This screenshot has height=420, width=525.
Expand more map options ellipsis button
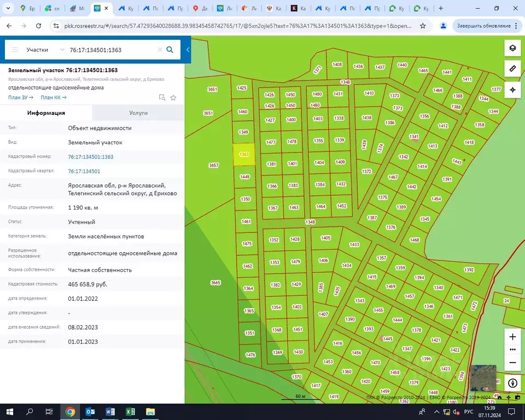(x=512, y=349)
